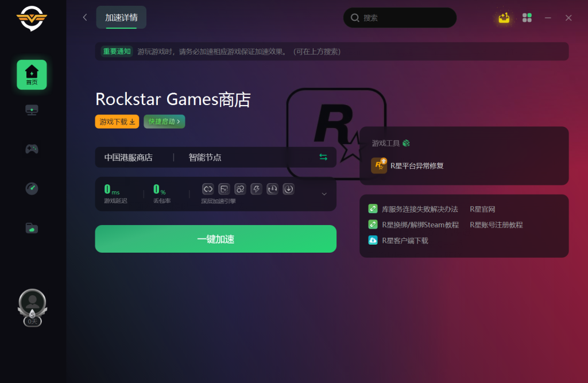Open the gamepad games sidebar icon
Viewport: 588px width, 383px height.
32,149
